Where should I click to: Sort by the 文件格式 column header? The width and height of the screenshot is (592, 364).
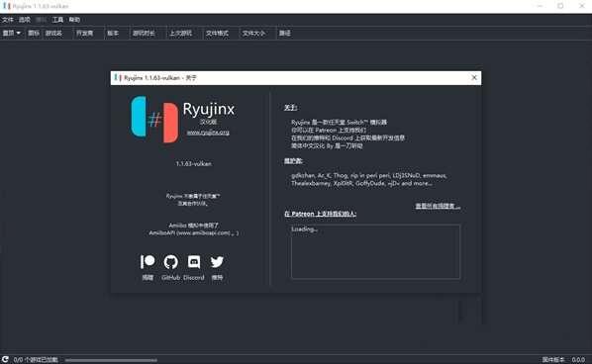(217, 34)
